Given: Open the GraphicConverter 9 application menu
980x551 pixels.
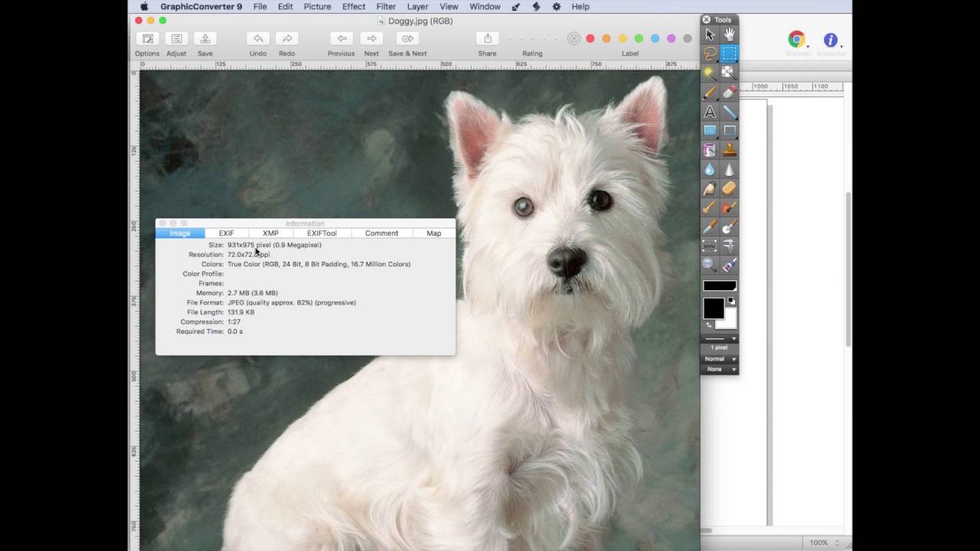Looking at the screenshot, I should coord(201,6).
